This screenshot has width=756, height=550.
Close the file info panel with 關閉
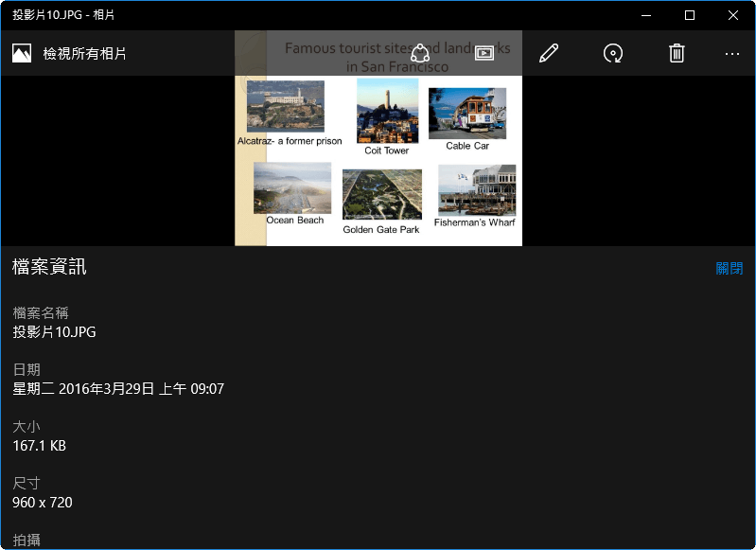point(729,269)
